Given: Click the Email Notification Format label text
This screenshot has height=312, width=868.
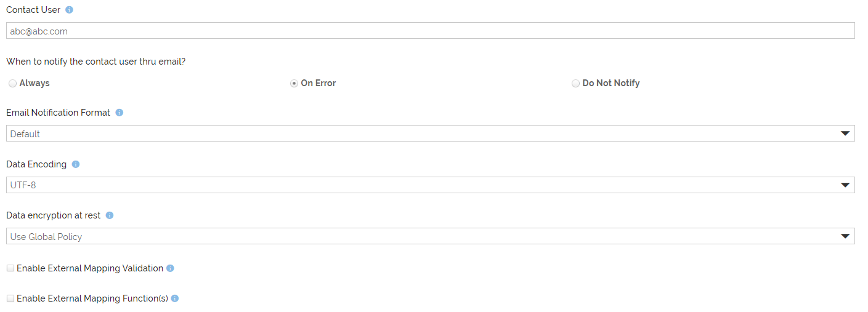Looking at the screenshot, I should [59, 113].
